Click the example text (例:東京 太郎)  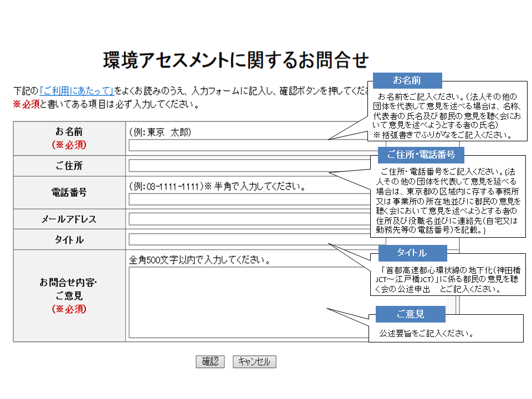tap(160, 132)
